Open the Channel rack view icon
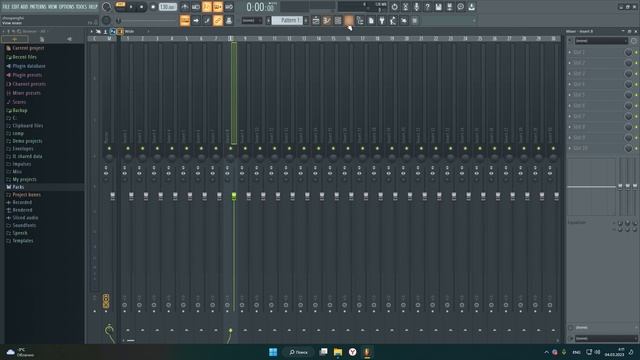 [x=338, y=20]
